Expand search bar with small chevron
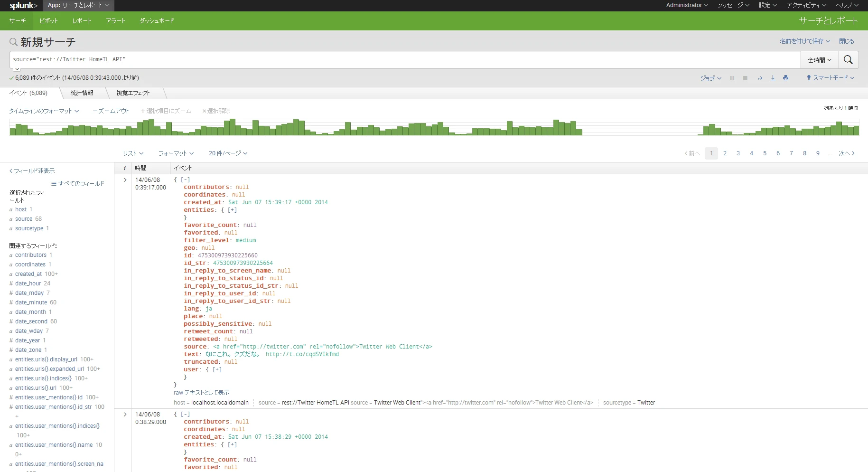This screenshot has height=472, width=868. pos(17,69)
